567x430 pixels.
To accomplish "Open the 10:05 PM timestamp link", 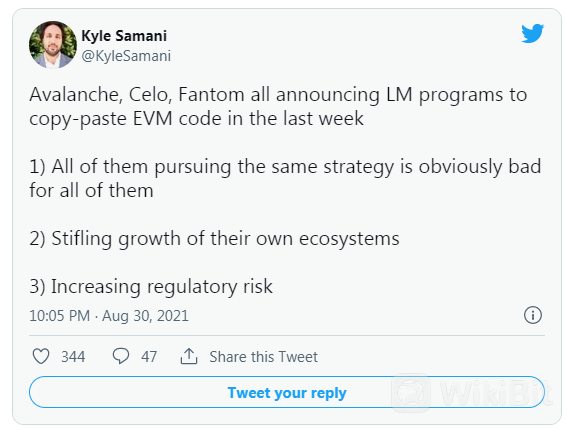I will [x=60, y=316].
